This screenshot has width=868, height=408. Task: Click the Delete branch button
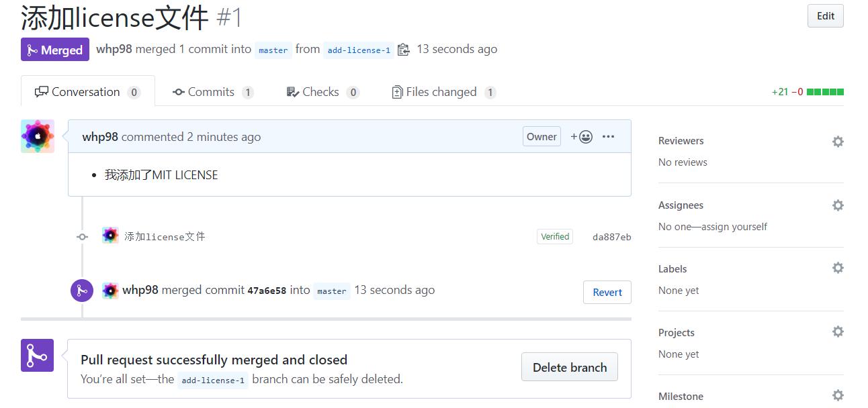[x=570, y=367]
